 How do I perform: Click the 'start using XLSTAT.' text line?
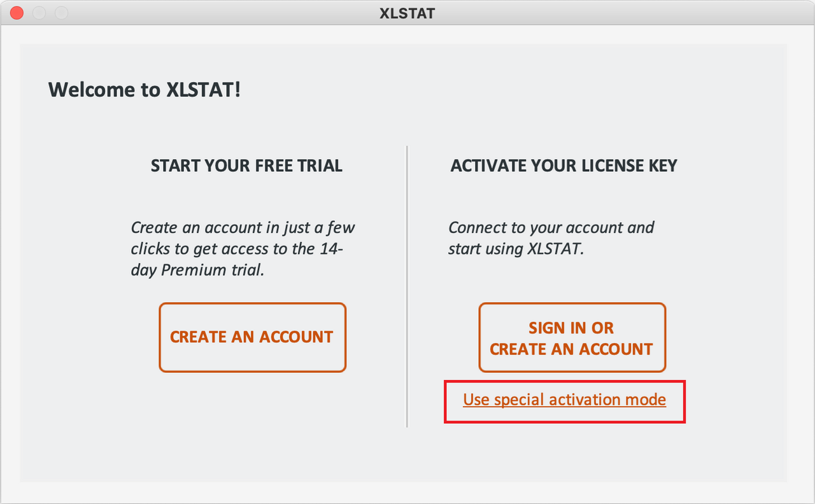(516, 248)
